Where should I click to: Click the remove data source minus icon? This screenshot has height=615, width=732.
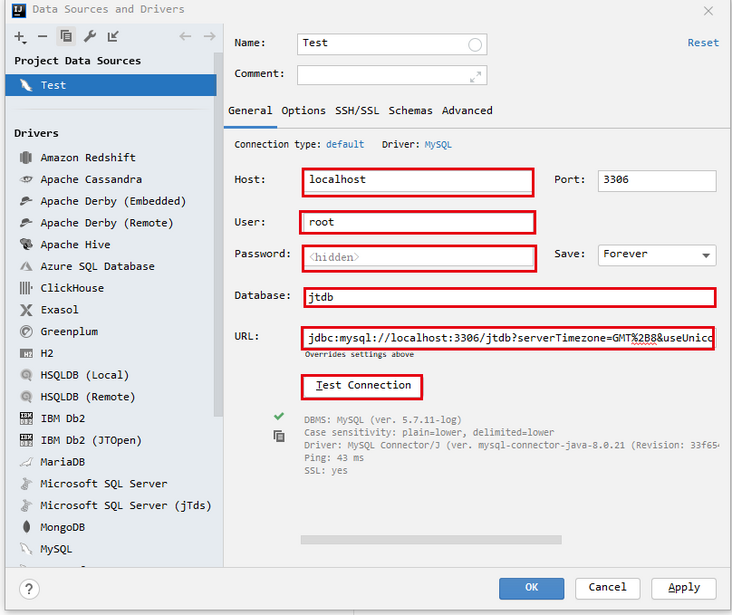point(42,36)
